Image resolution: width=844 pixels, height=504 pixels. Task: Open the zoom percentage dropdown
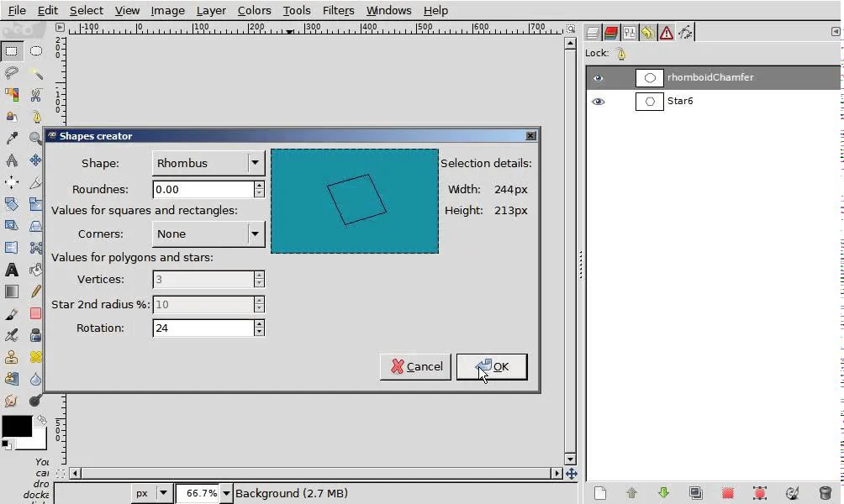point(225,493)
